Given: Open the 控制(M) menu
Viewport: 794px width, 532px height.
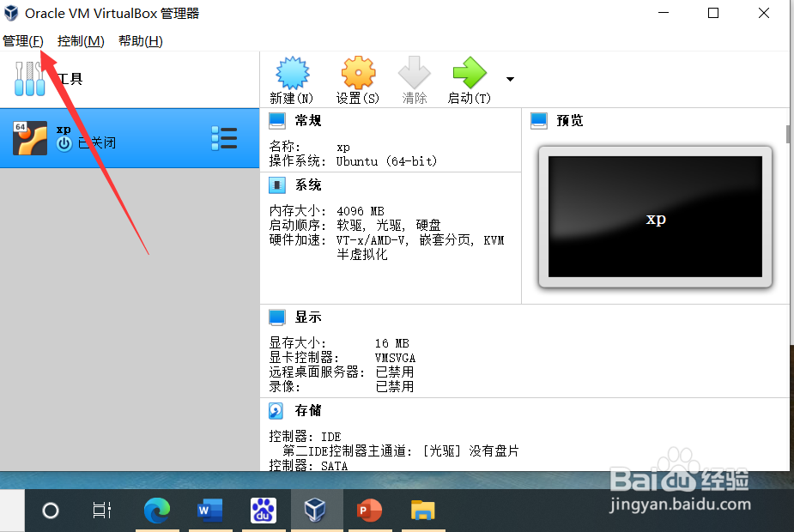Looking at the screenshot, I should [81, 41].
